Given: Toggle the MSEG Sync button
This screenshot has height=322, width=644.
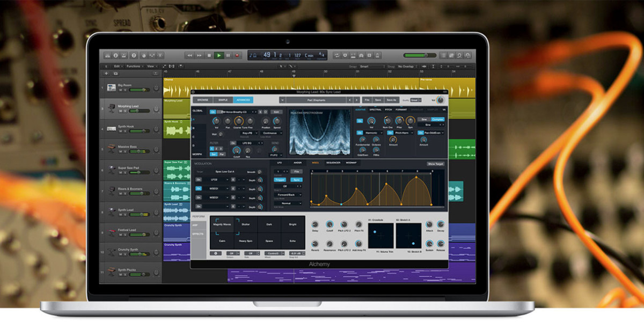Looking at the screenshot, I should coord(296,180).
